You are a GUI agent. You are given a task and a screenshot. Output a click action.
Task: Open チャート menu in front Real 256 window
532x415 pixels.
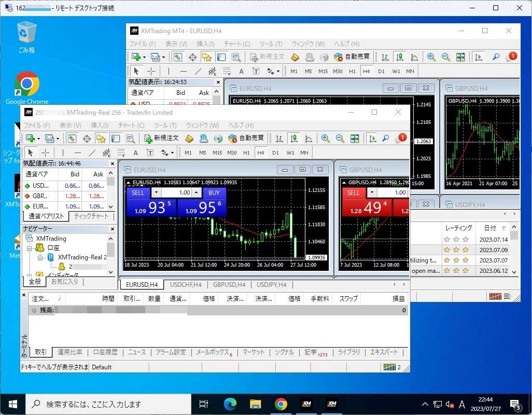coord(131,125)
